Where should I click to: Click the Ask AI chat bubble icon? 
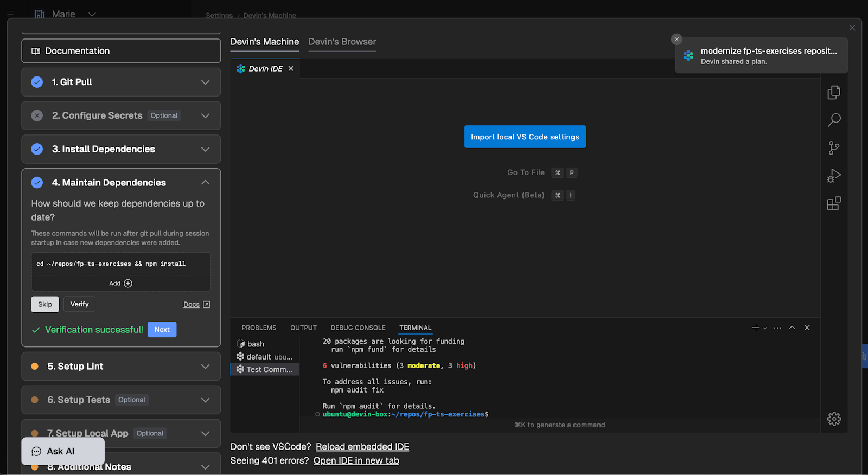click(36, 451)
